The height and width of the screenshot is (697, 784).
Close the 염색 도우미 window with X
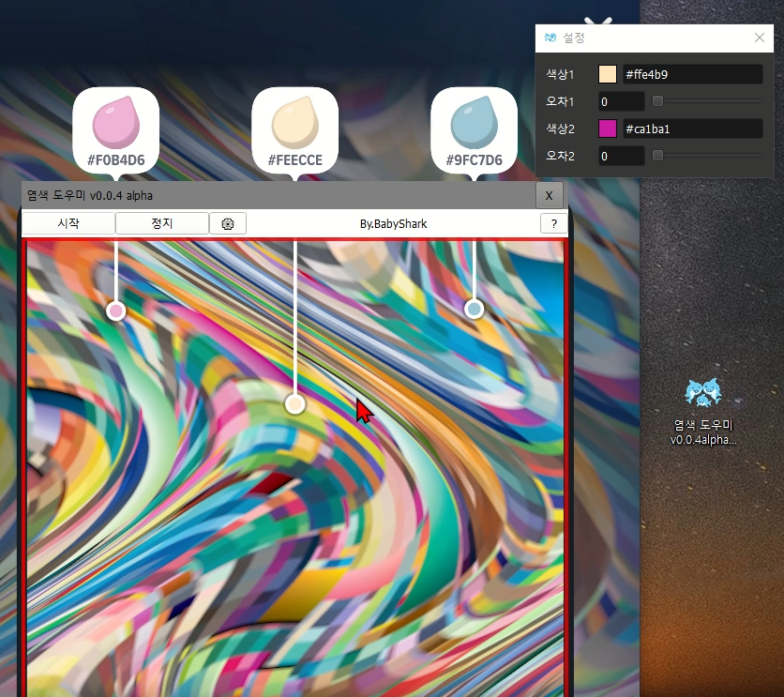pos(549,195)
